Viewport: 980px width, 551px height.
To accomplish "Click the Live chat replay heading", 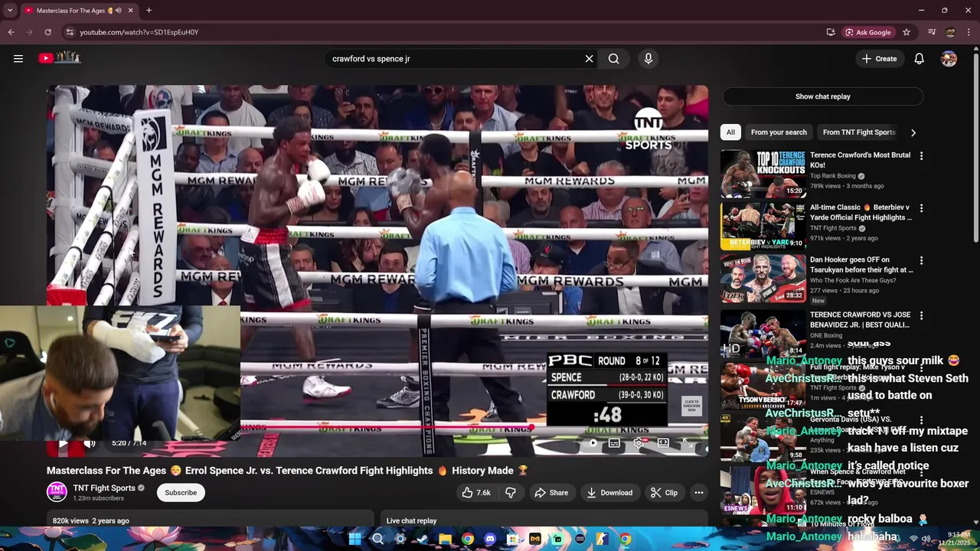I will [x=412, y=521].
